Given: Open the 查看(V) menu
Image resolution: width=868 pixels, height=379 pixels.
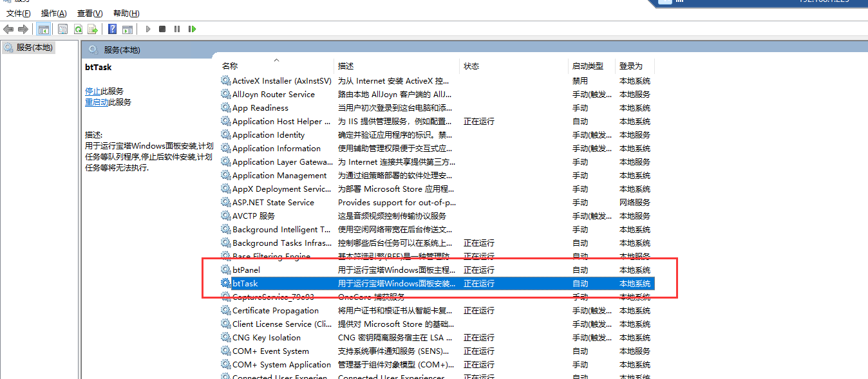Looking at the screenshot, I should click(90, 14).
